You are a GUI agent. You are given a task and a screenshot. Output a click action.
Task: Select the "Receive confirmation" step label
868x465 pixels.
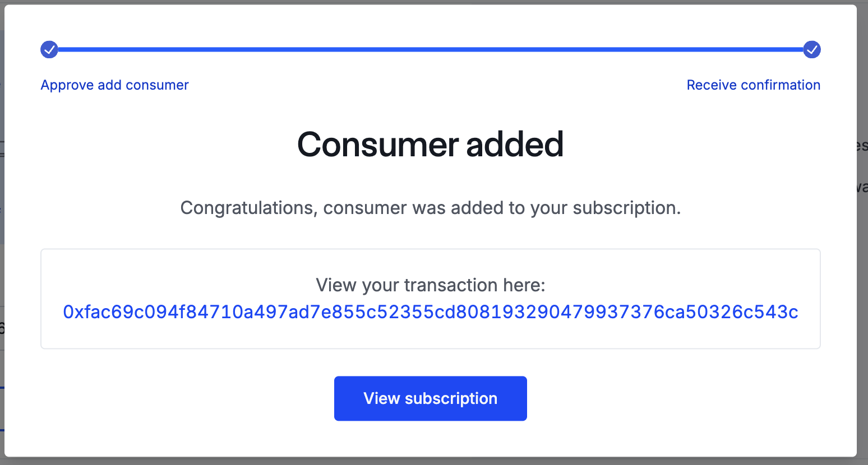click(x=753, y=85)
